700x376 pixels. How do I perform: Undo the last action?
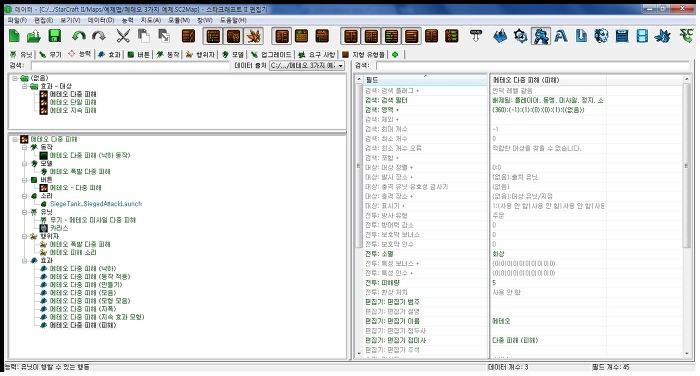pyautogui.click(x=79, y=36)
